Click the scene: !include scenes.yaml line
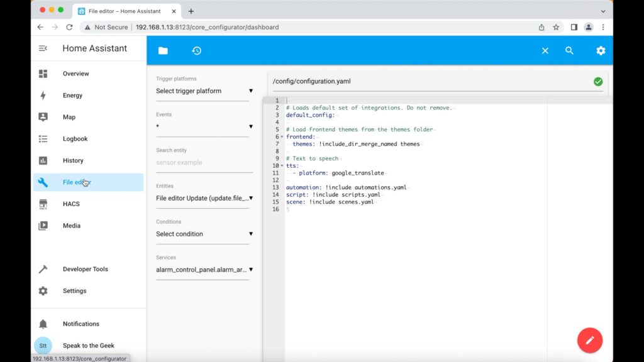 pyautogui.click(x=330, y=202)
